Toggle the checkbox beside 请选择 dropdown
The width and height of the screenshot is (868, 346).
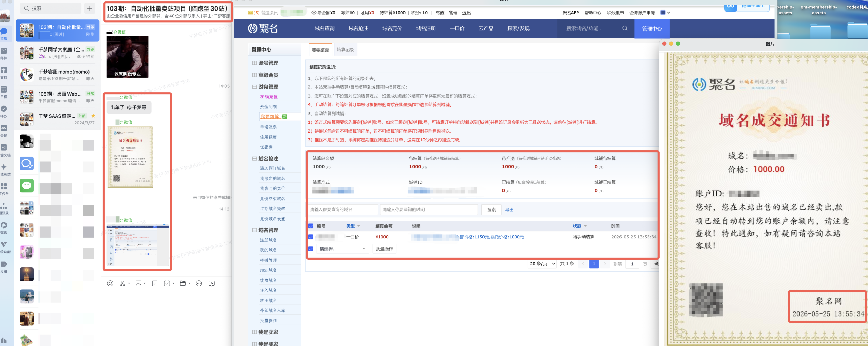point(311,249)
